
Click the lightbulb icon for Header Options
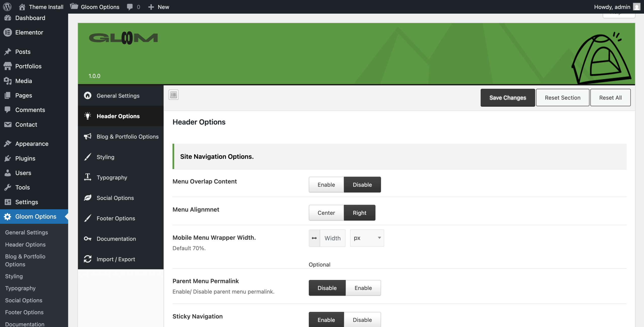[88, 116]
